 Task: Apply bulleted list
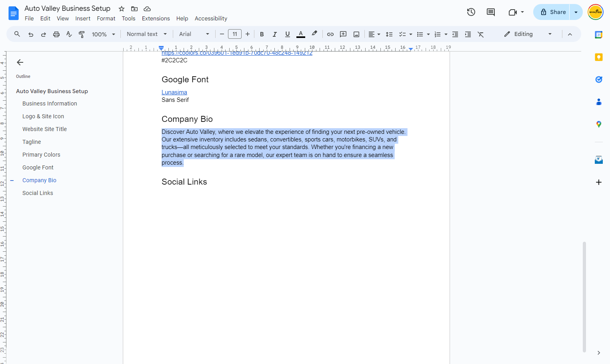pyautogui.click(x=420, y=34)
